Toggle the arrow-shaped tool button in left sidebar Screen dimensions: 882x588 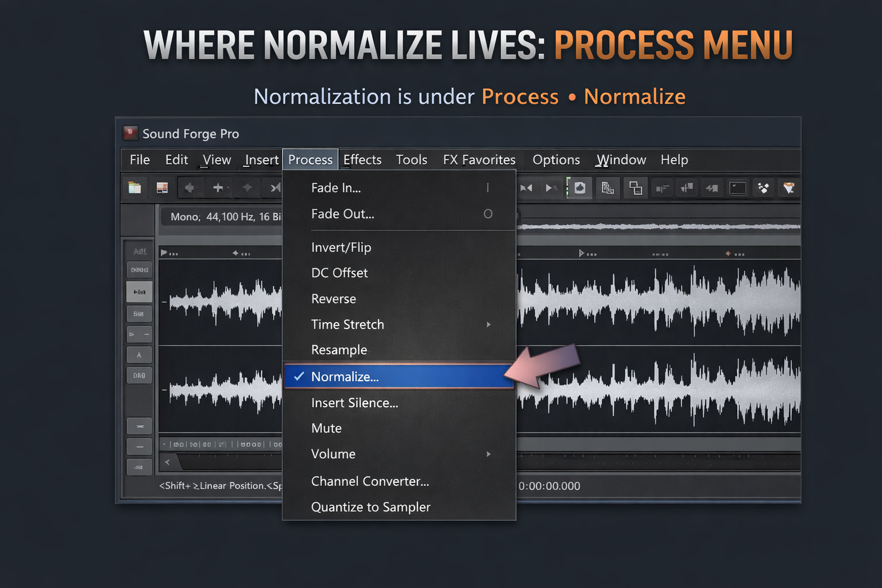[x=140, y=355]
